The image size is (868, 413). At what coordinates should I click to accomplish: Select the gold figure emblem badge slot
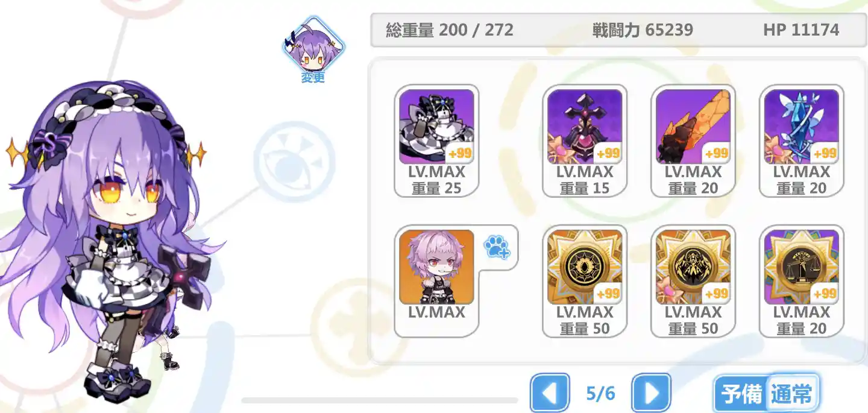coord(693,281)
